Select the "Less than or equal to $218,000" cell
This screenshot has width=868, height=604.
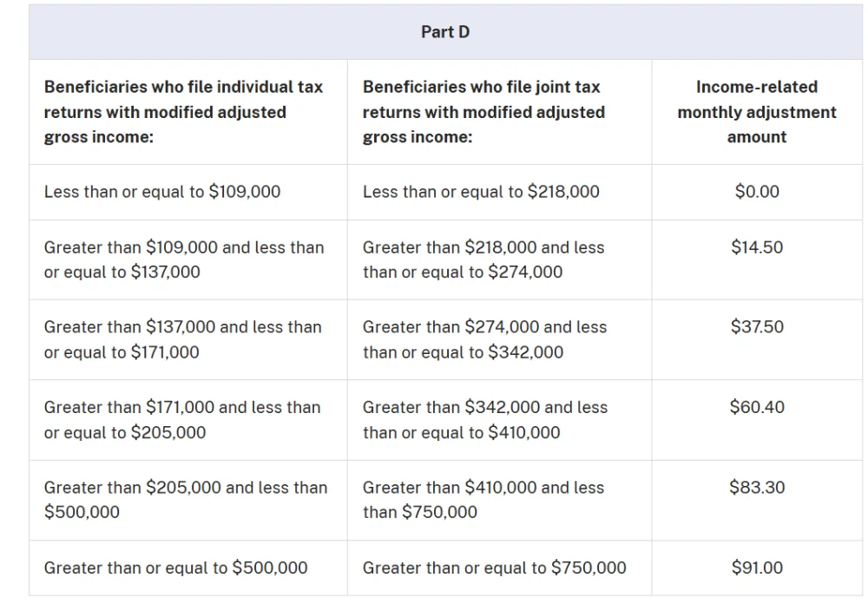point(481,192)
